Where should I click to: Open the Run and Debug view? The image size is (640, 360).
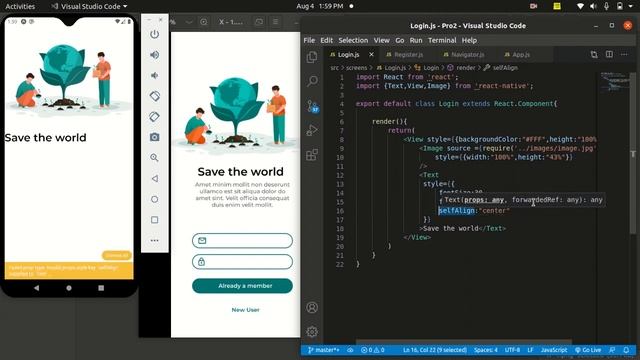click(312, 130)
